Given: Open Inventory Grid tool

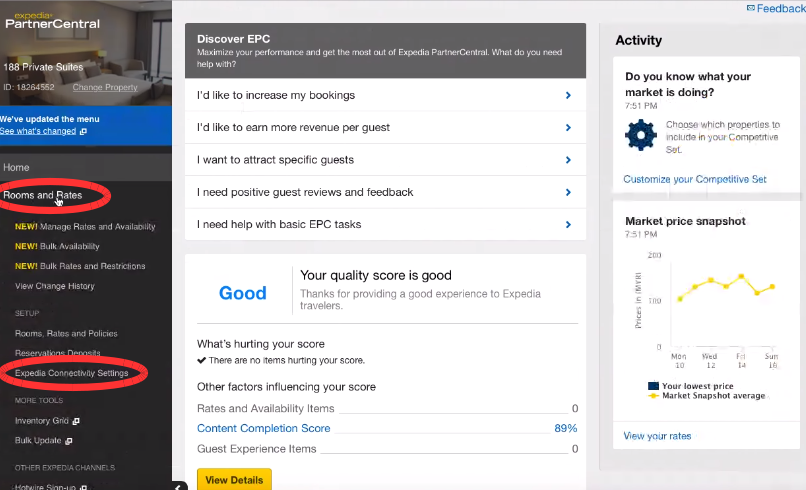Looking at the screenshot, I should 42,421.
